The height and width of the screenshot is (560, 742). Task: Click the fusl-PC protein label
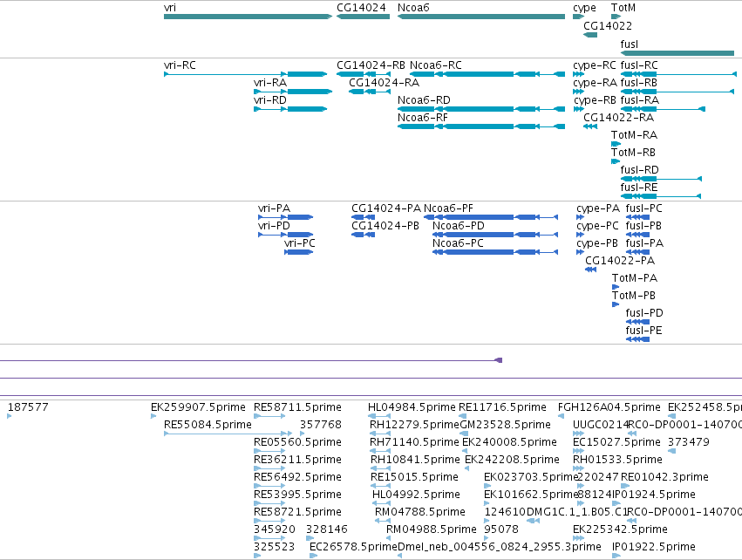point(644,208)
